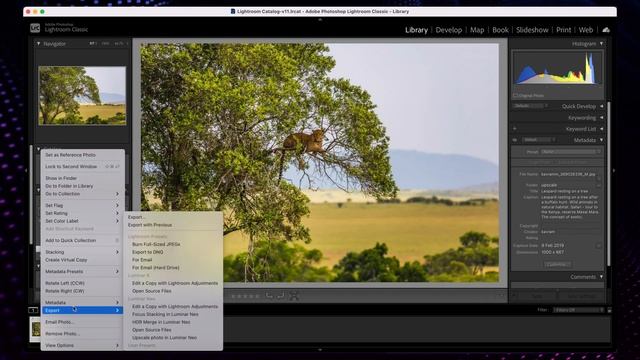Choose HDR Merge in Luminar Neo
The height and width of the screenshot is (360, 640).
pos(173,322)
